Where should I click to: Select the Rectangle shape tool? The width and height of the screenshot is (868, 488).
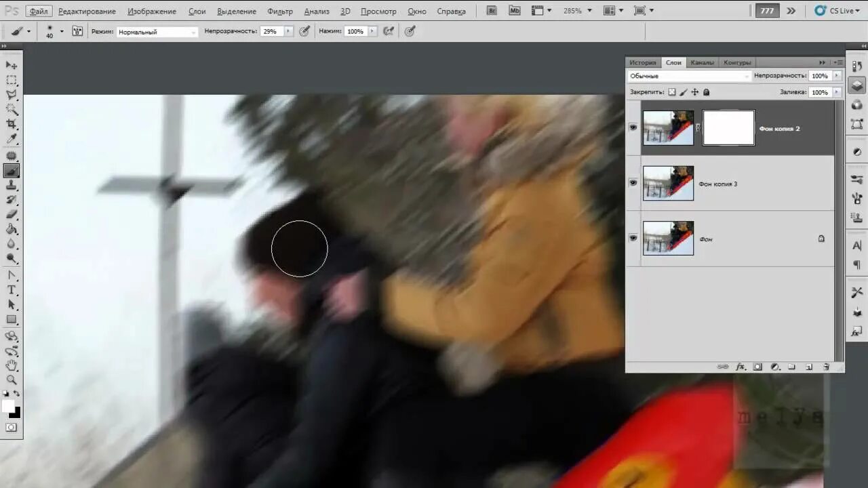pyautogui.click(x=12, y=320)
